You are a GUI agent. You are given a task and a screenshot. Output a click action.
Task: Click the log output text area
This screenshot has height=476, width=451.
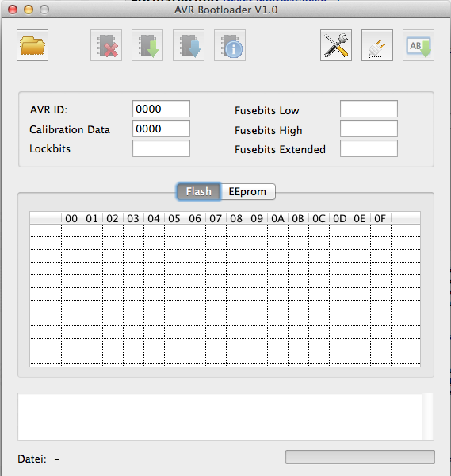(x=220, y=416)
